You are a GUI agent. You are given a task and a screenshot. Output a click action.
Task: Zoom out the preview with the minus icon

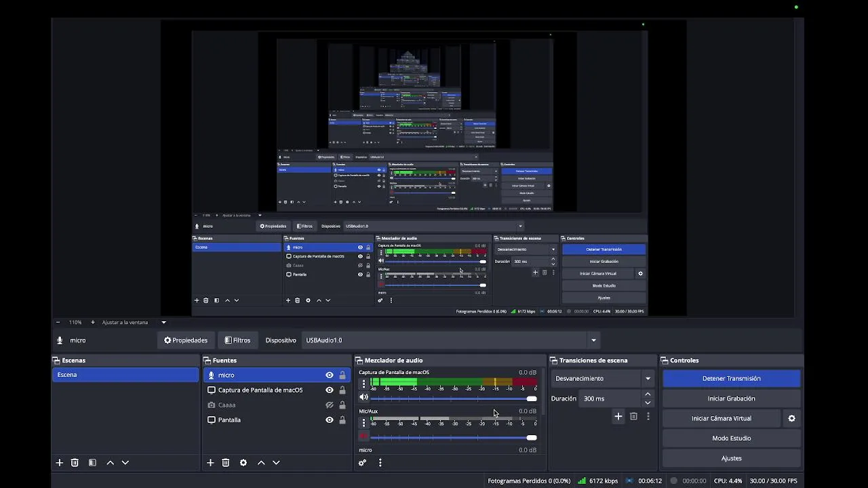coord(58,323)
